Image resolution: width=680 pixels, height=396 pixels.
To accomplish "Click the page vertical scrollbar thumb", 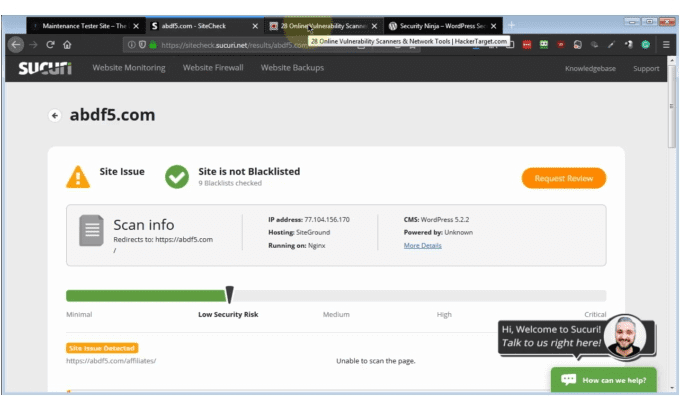I will (x=672, y=106).
